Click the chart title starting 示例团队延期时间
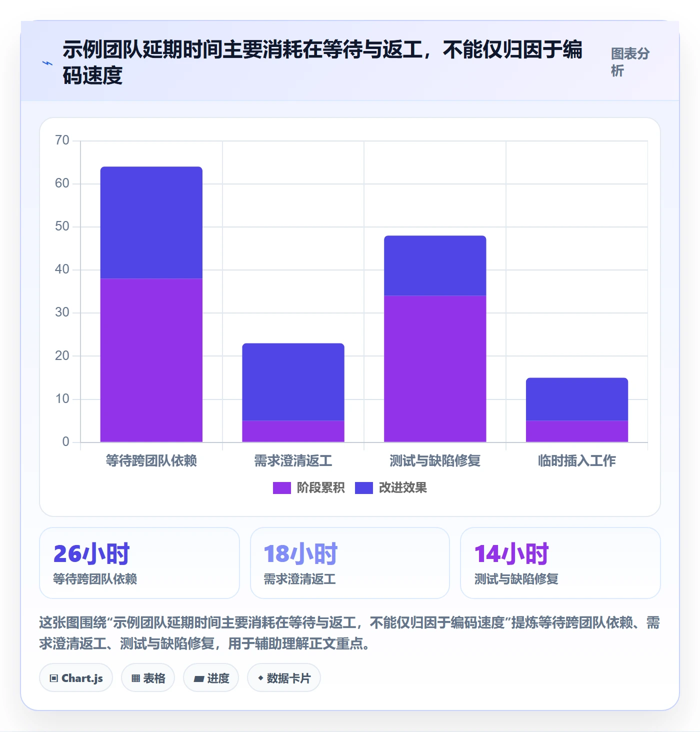Image resolution: width=700 pixels, height=732 pixels. pos(322,62)
